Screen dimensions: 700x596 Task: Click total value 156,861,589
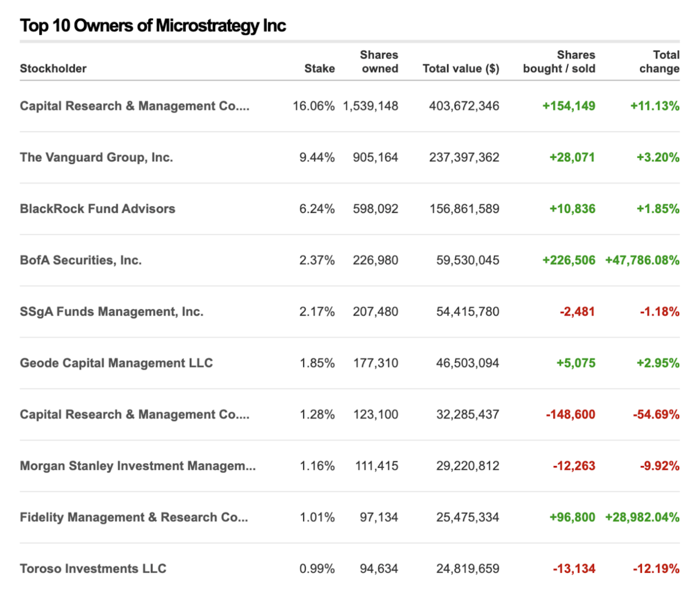[464, 209]
